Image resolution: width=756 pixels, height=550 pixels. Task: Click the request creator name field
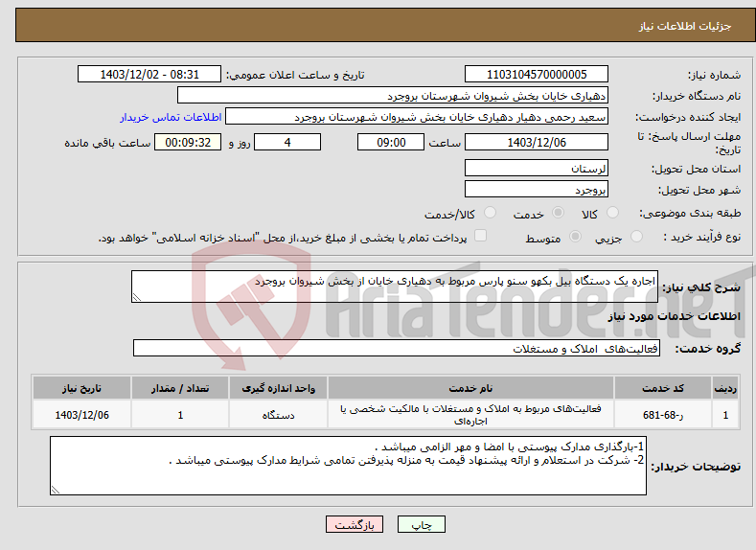click(x=417, y=116)
